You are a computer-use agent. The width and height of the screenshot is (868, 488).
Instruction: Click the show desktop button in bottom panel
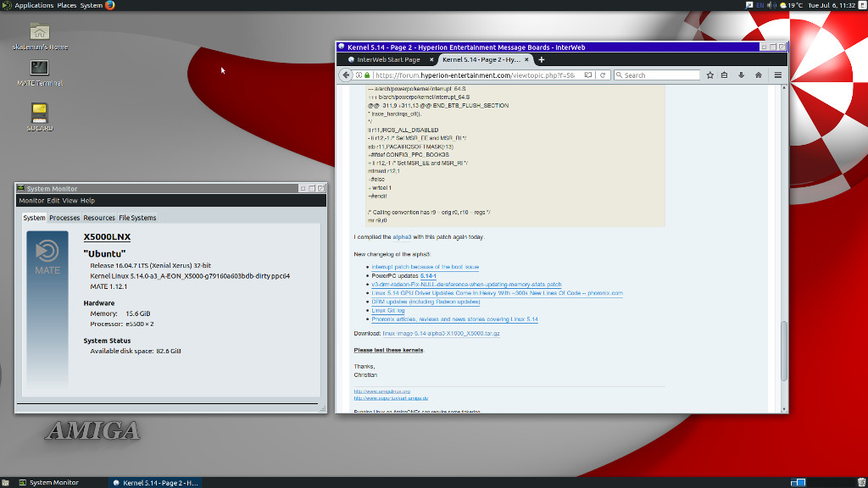[x=5, y=482]
